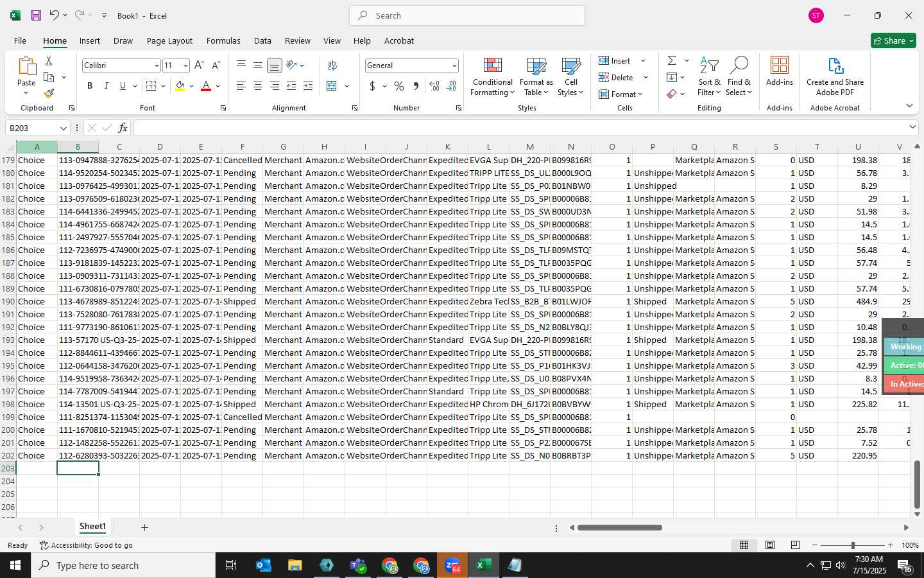
Task: Open the font size dropdown
Action: coord(185,66)
